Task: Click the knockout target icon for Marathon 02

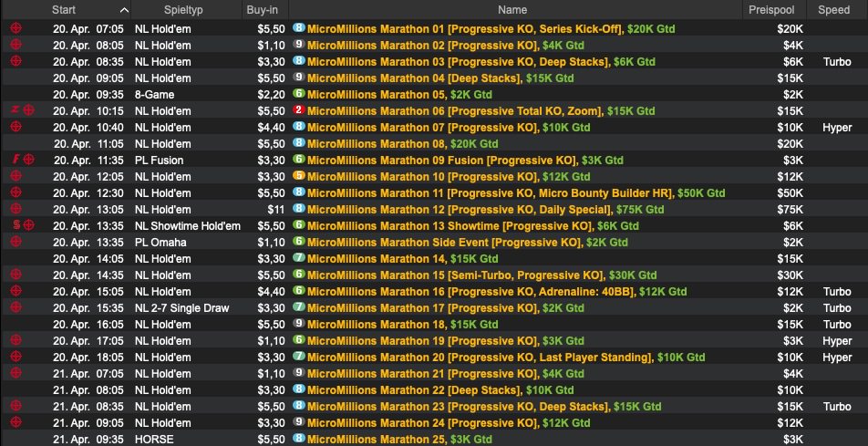Action: click(16, 45)
